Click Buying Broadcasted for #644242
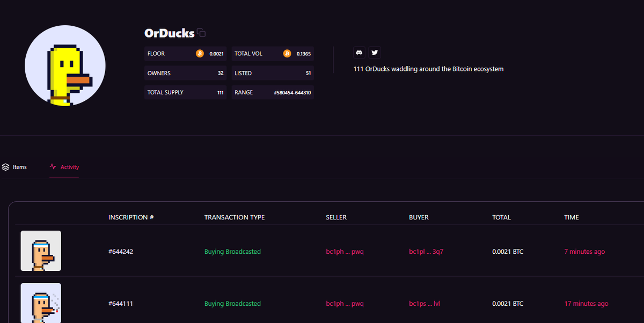 232,252
